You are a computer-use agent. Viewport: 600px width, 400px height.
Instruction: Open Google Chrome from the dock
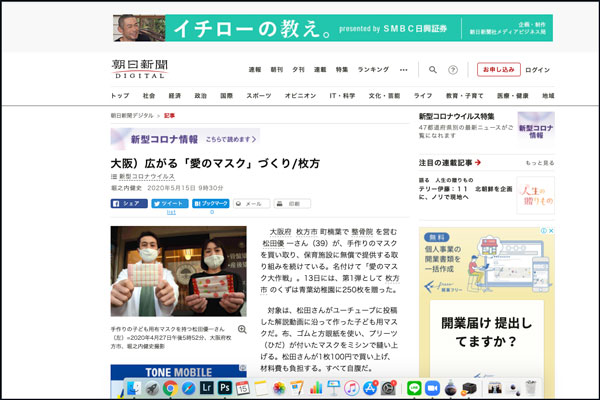tap(170, 387)
